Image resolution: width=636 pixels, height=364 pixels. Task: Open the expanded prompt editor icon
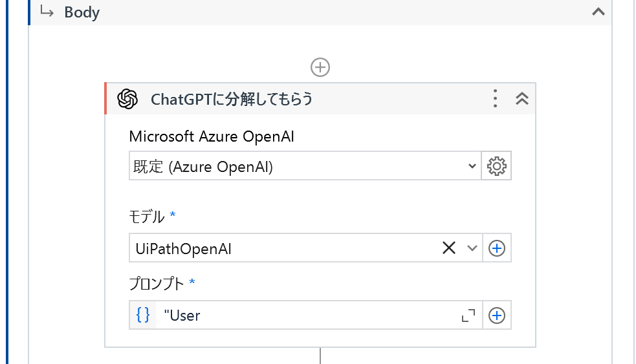coord(468,315)
